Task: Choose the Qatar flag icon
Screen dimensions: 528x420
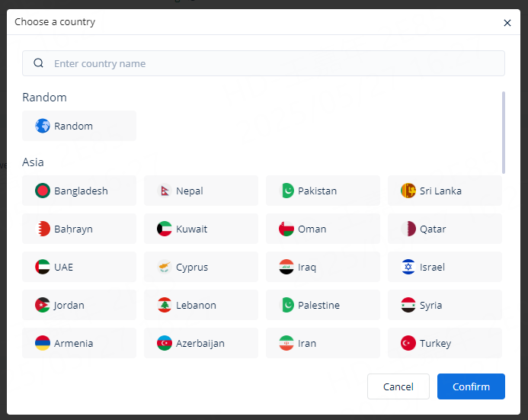Action: coord(408,229)
